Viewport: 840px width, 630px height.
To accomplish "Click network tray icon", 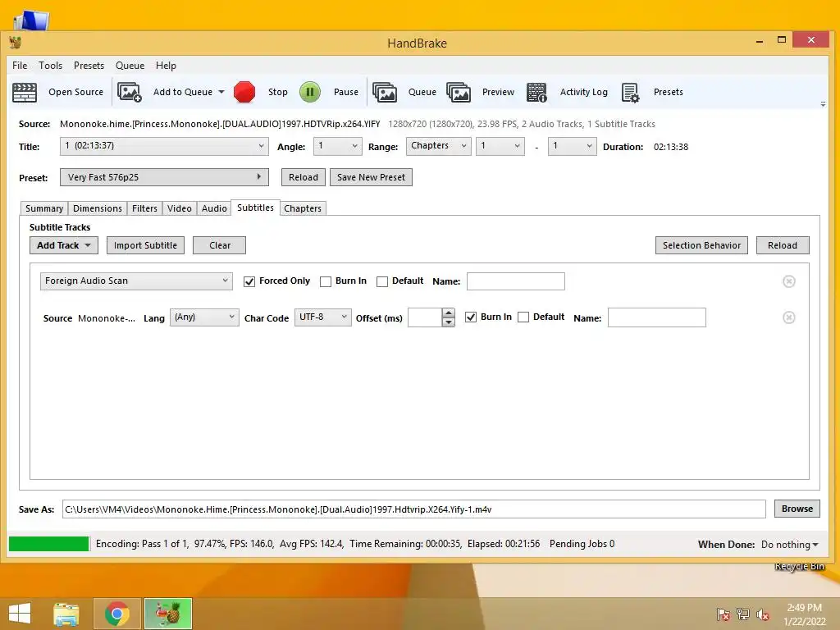I will (x=743, y=614).
